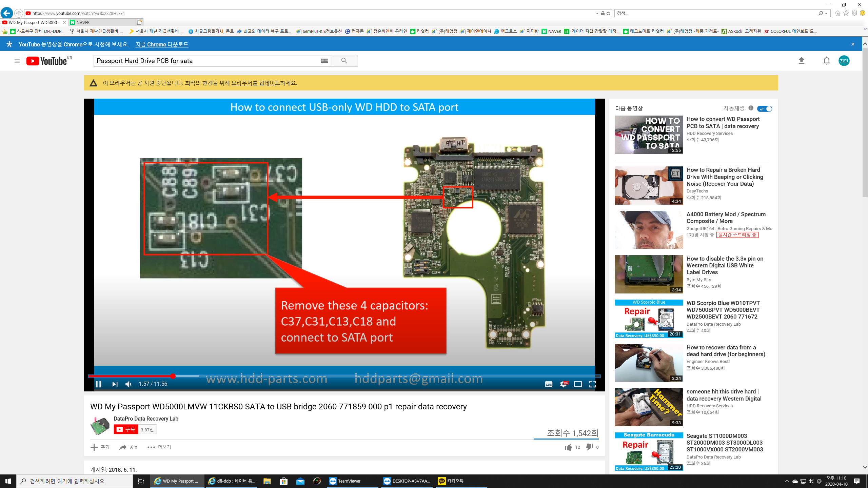Viewport: 868px width, 488px height.
Task: Open autoplay info icon
Action: click(x=751, y=108)
